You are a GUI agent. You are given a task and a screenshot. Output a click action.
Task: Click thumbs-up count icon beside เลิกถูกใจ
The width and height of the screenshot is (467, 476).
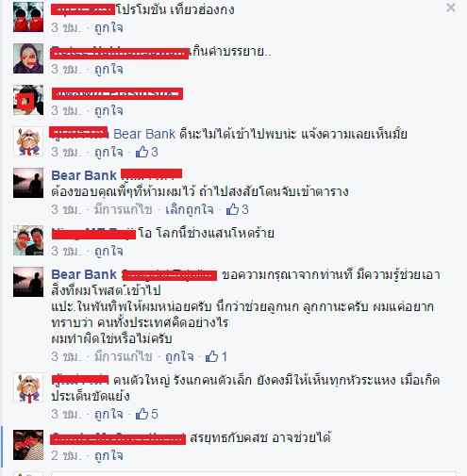[232, 209]
